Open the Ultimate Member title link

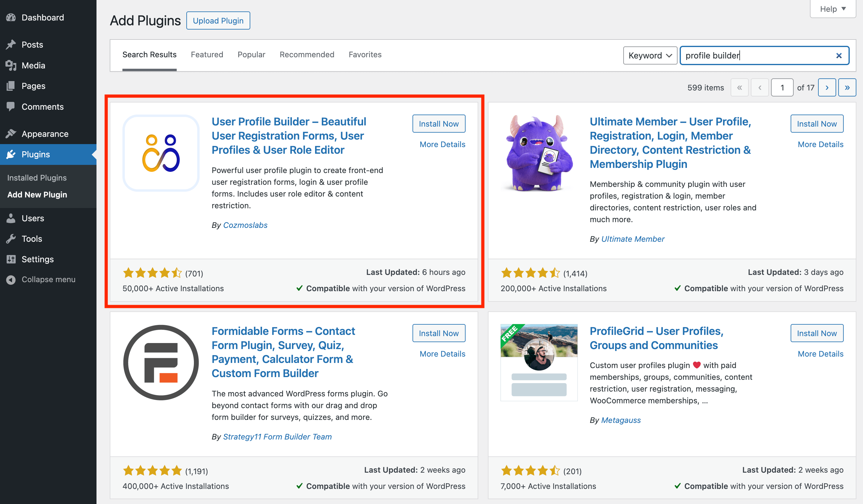(670, 143)
